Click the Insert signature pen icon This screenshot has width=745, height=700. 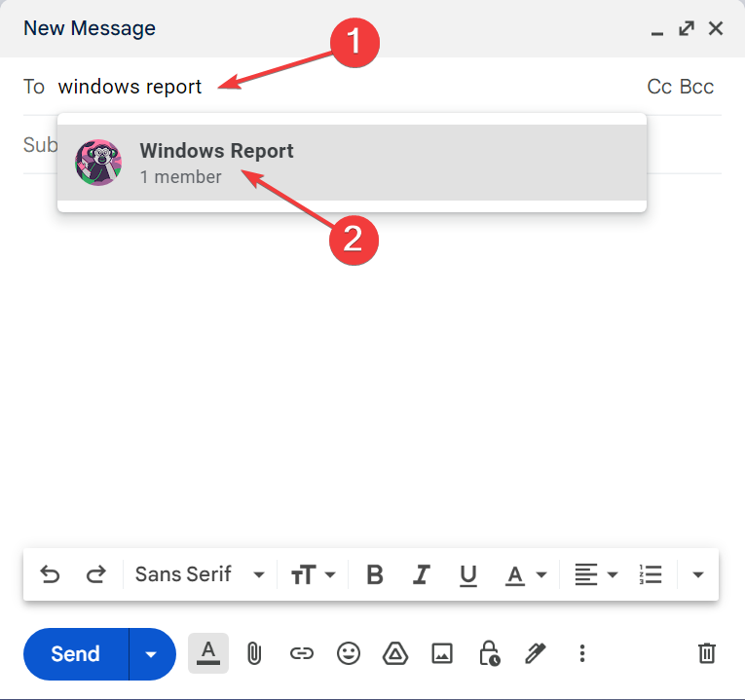point(536,653)
